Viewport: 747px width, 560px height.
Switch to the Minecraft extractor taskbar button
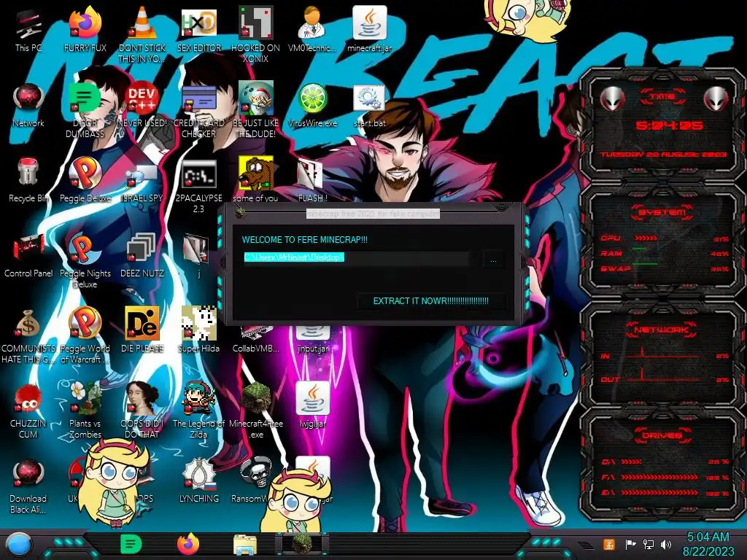(301, 544)
